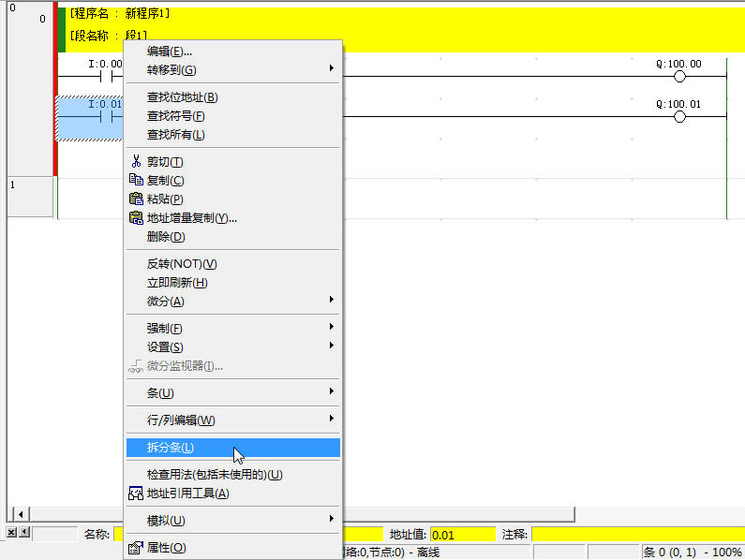Click the Copy (复制) icon in menu
This screenshot has width=745, height=560.
click(135, 180)
